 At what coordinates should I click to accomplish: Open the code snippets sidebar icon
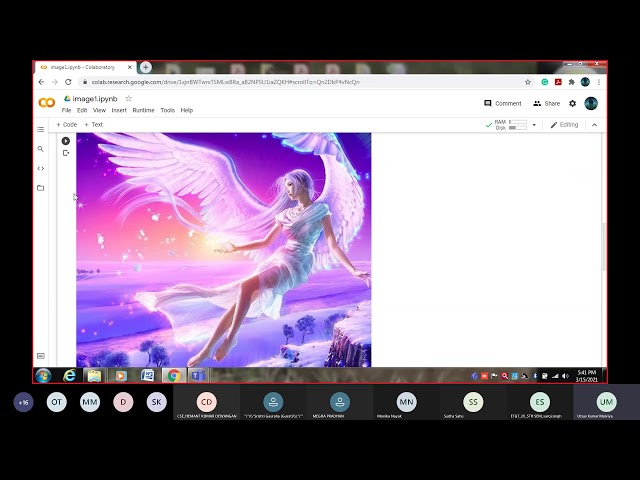click(40, 168)
